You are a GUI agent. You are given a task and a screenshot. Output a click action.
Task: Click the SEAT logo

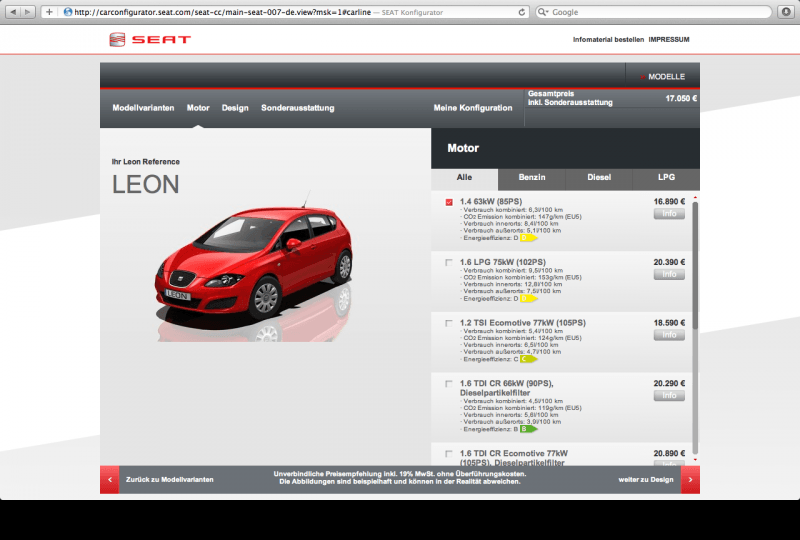point(150,39)
